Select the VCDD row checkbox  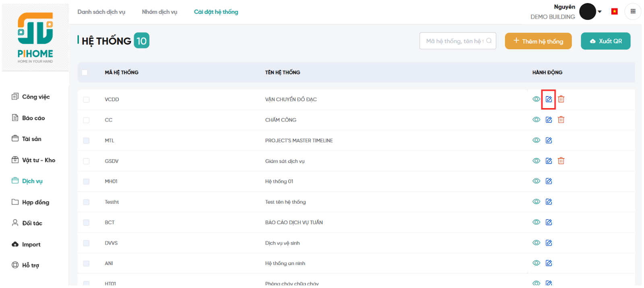pos(86,99)
